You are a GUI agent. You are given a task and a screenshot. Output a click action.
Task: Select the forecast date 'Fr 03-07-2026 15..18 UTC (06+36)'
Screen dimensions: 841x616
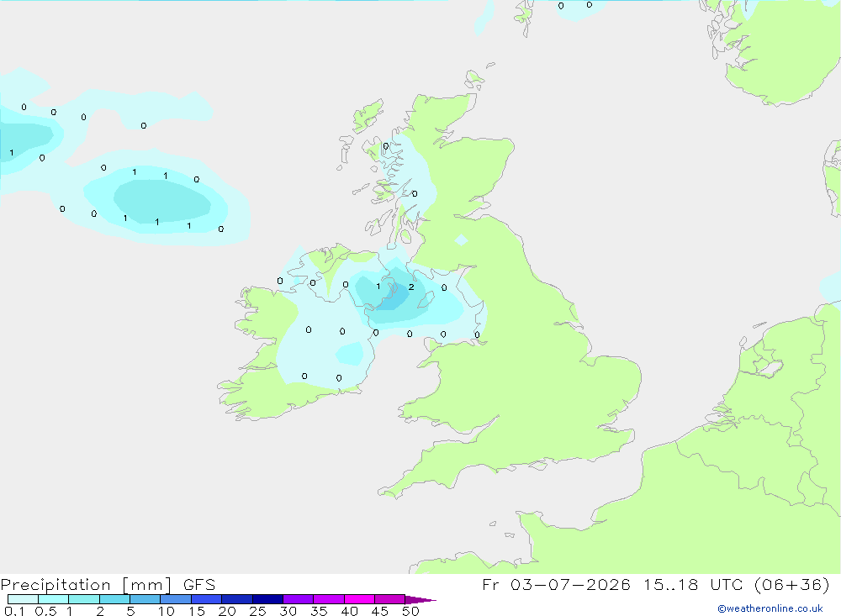coord(655,584)
